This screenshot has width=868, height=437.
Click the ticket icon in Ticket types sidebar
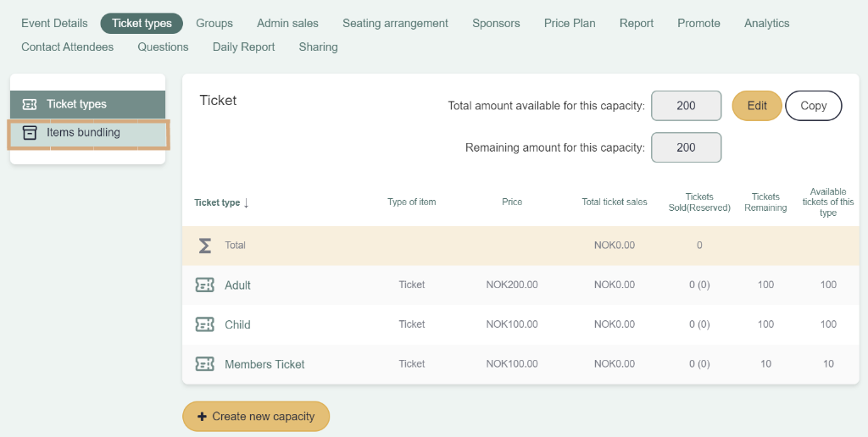coord(30,104)
